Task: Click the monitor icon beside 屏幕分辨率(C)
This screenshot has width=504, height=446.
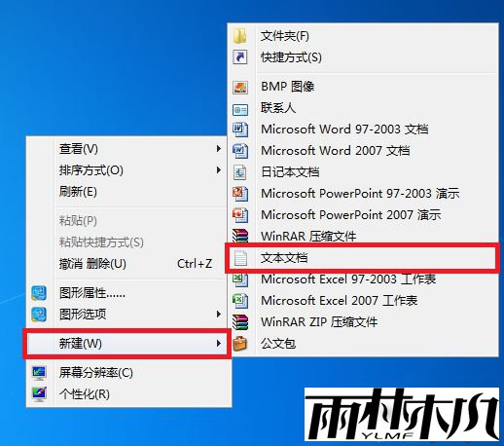Action: tap(39, 373)
